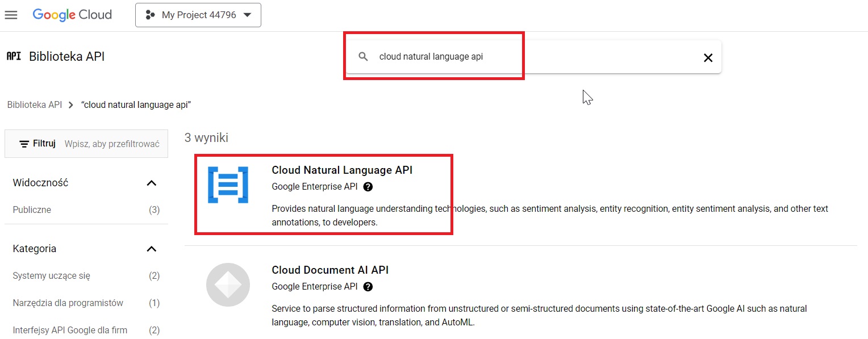Clear the search query with the X button
This screenshot has width=868, height=339.
tap(708, 57)
